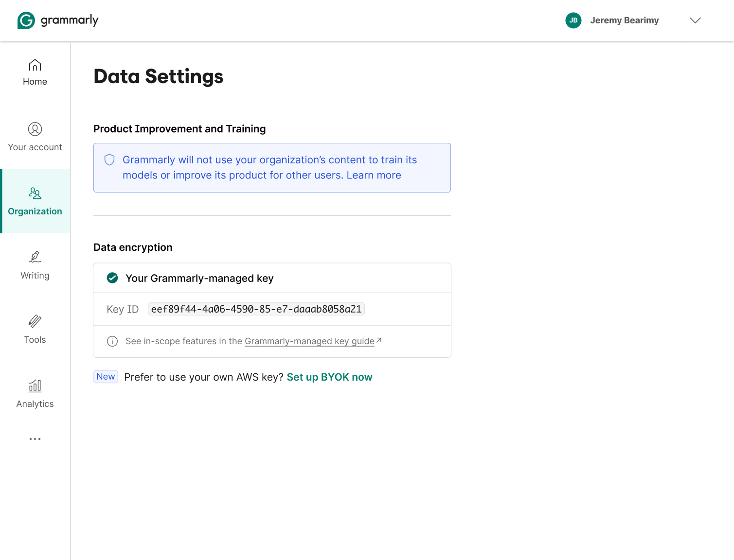Select the Grammarly-managed key checkmark
Screen dimensions: 734x560
(112, 278)
